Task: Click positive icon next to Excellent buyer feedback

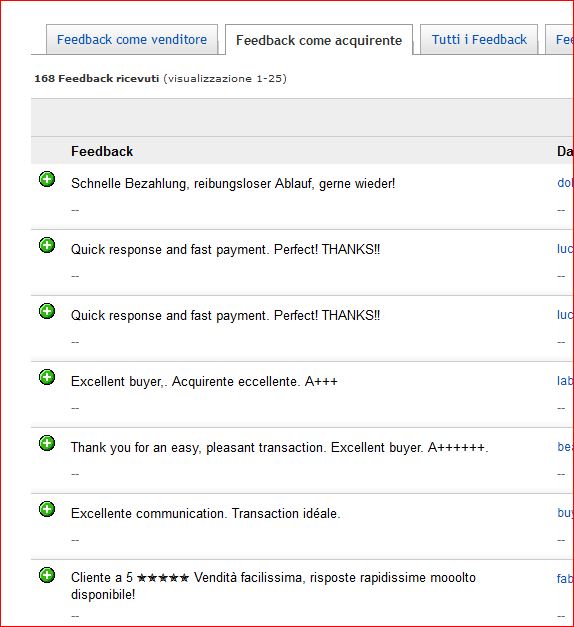Action: coord(47,377)
